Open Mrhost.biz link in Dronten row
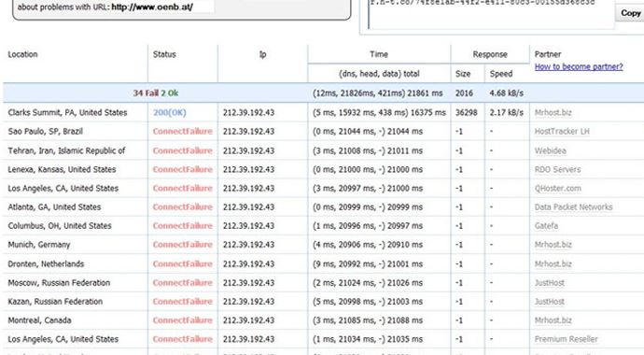 pos(553,263)
